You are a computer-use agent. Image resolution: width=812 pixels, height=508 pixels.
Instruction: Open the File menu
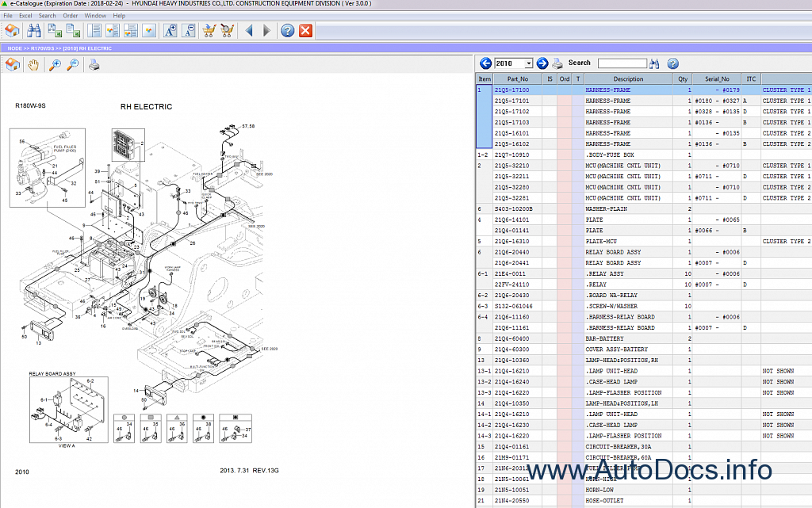[8, 16]
